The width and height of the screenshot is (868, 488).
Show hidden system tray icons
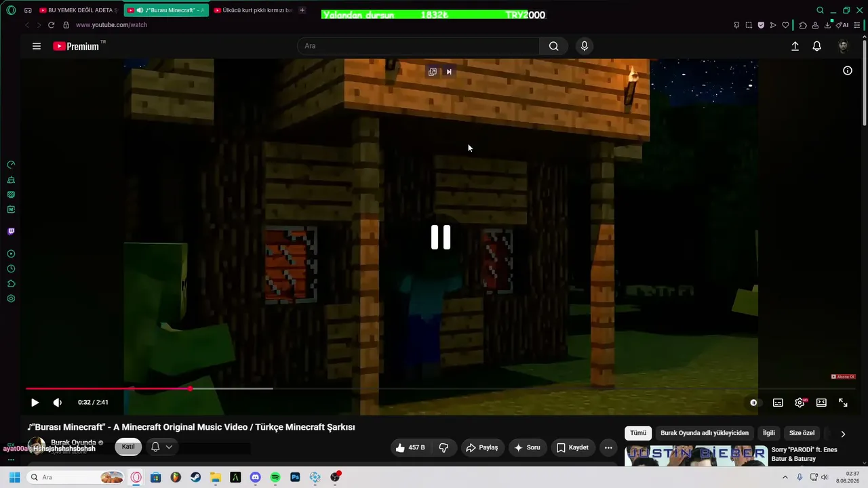[x=785, y=477]
